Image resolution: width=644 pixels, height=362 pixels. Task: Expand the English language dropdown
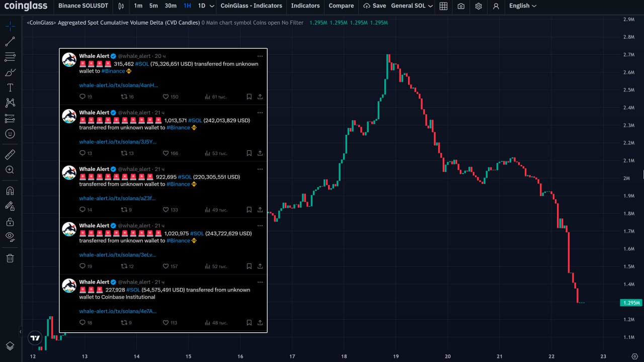(x=523, y=6)
